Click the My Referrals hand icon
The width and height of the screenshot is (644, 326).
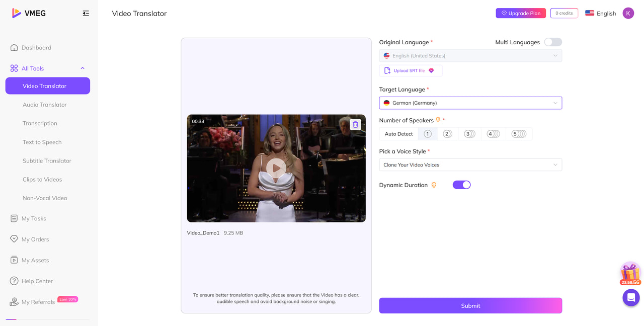pos(14,302)
